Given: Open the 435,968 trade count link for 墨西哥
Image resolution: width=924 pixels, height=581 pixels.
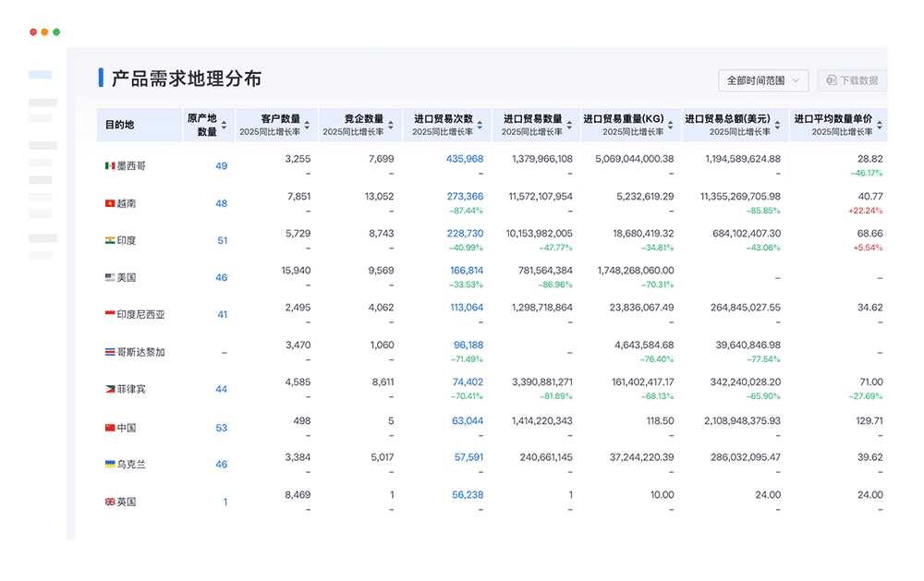Looking at the screenshot, I should click(x=465, y=159).
